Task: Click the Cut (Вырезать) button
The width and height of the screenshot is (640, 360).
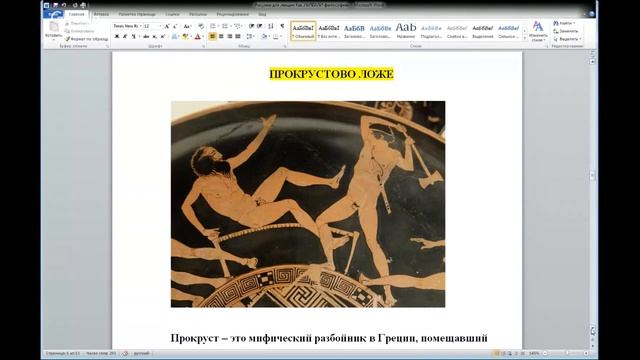Action: pyautogui.click(x=78, y=24)
